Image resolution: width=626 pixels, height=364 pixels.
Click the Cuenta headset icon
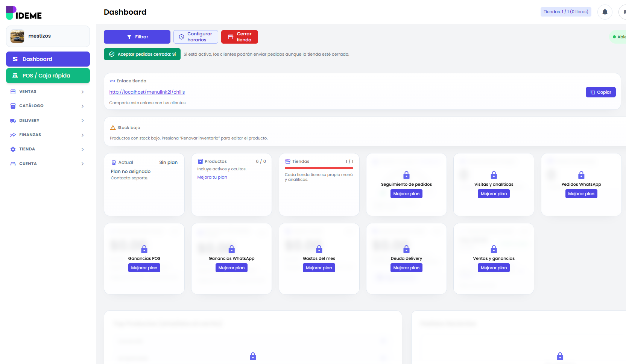point(13,164)
